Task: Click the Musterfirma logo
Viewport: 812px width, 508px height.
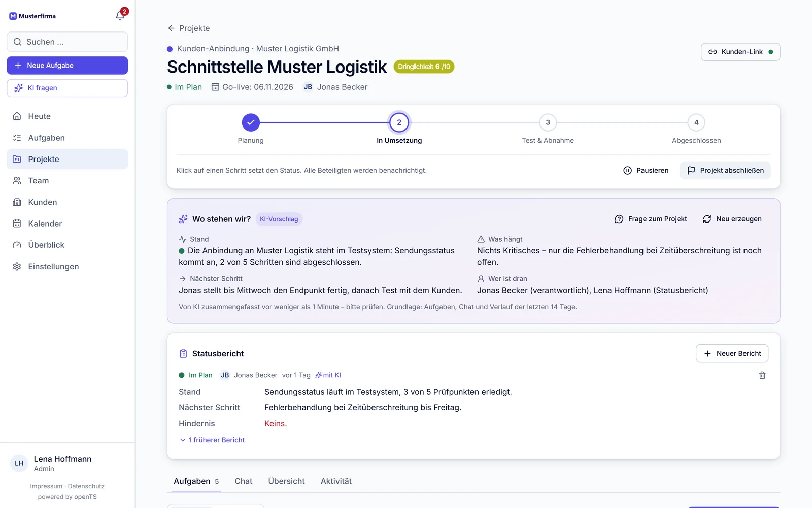Action: point(32,16)
